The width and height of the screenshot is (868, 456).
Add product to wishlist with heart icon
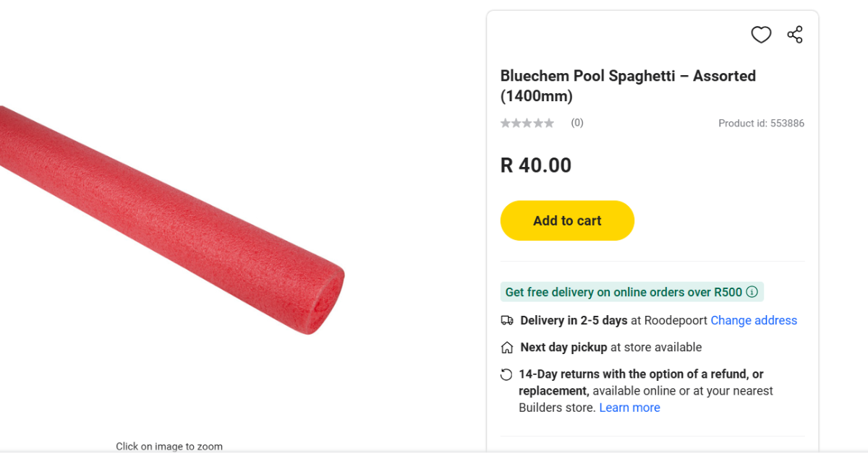point(761,35)
